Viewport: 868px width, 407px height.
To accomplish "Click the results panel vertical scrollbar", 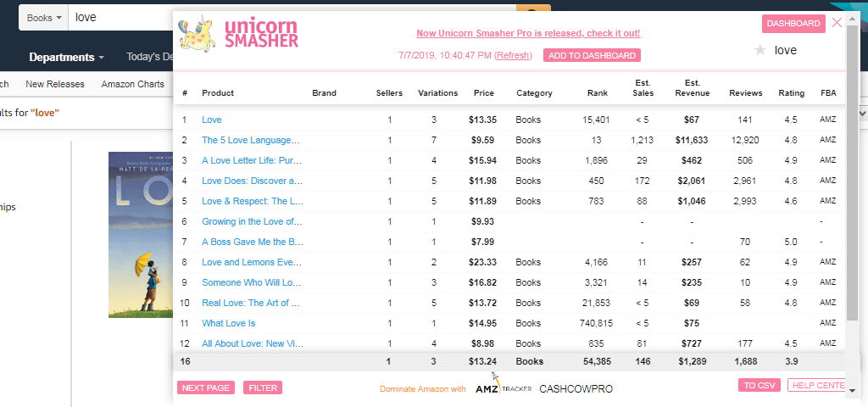I will [x=853, y=171].
